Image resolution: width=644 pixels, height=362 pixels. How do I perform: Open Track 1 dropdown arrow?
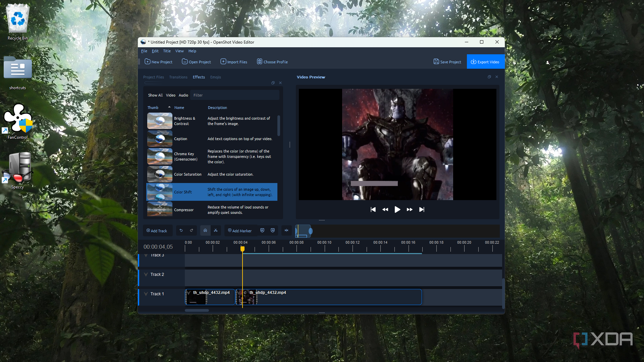coord(146,294)
